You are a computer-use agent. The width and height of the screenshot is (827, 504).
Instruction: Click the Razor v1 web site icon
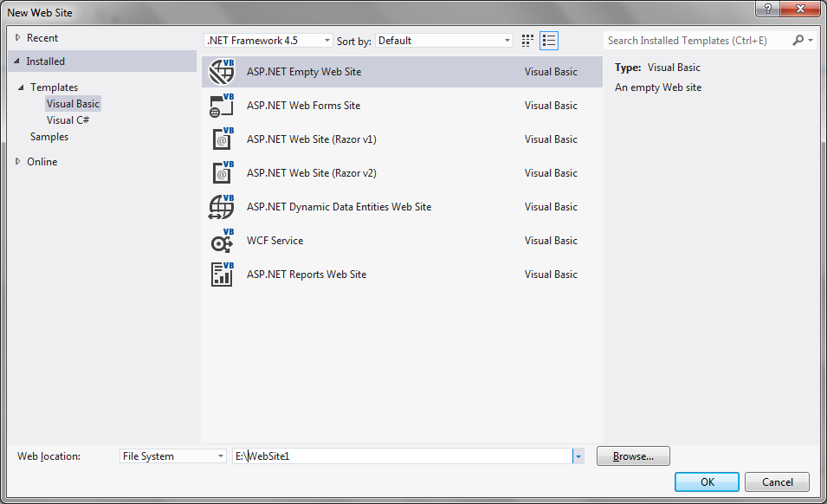(x=222, y=139)
